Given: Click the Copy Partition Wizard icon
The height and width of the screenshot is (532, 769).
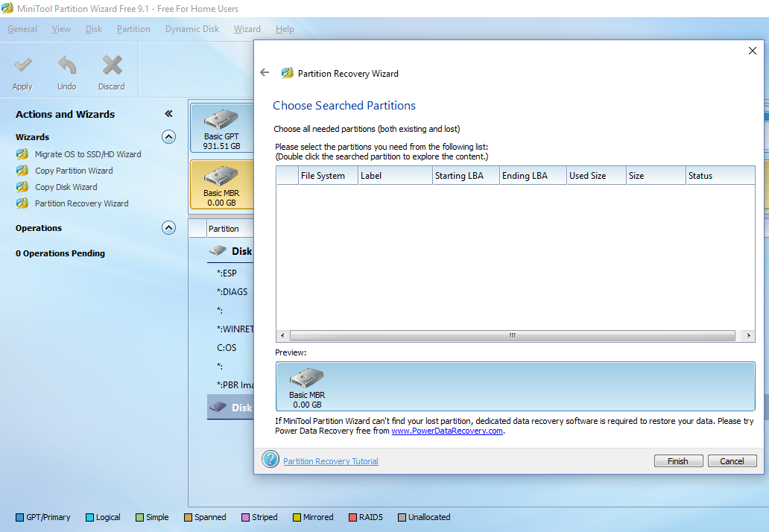Looking at the screenshot, I should (22, 171).
